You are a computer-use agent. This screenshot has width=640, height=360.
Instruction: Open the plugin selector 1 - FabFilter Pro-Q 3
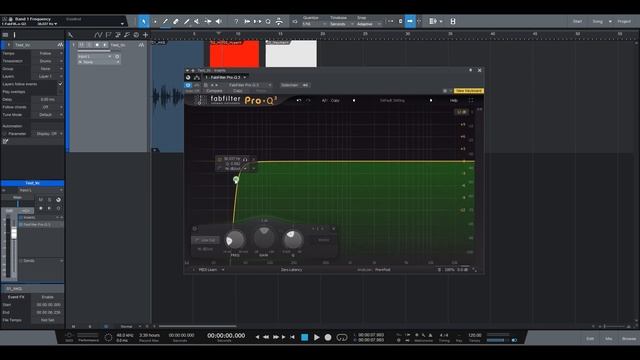click(225, 77)
